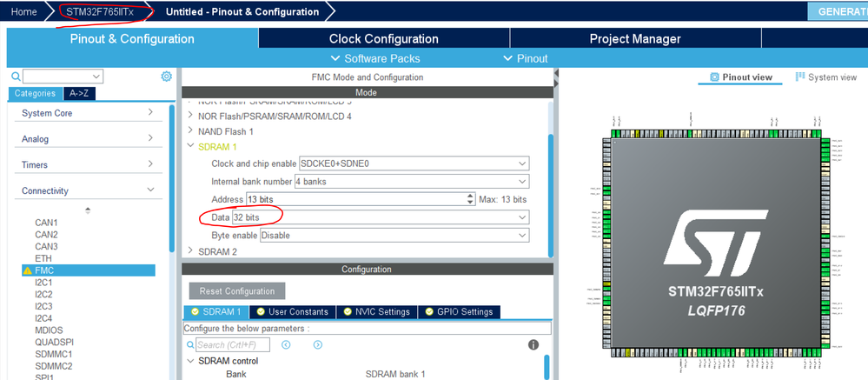This screenshot has height=380, width=868.
Task: Collapse SDRAM control parameter group
Action: 191,361
